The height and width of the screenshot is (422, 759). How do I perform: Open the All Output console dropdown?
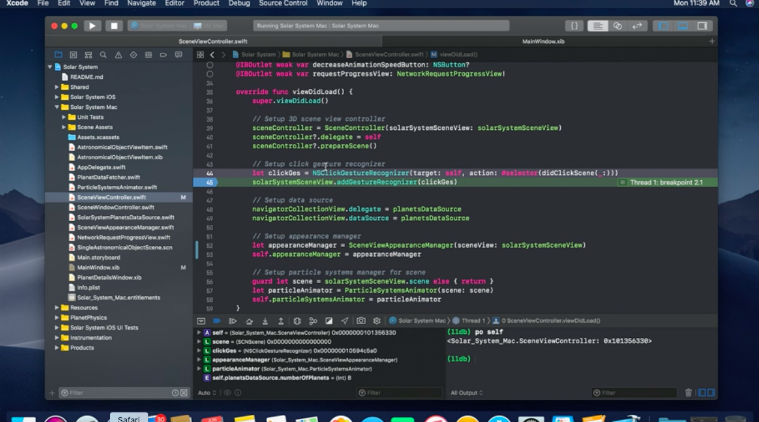coord(467,392)
